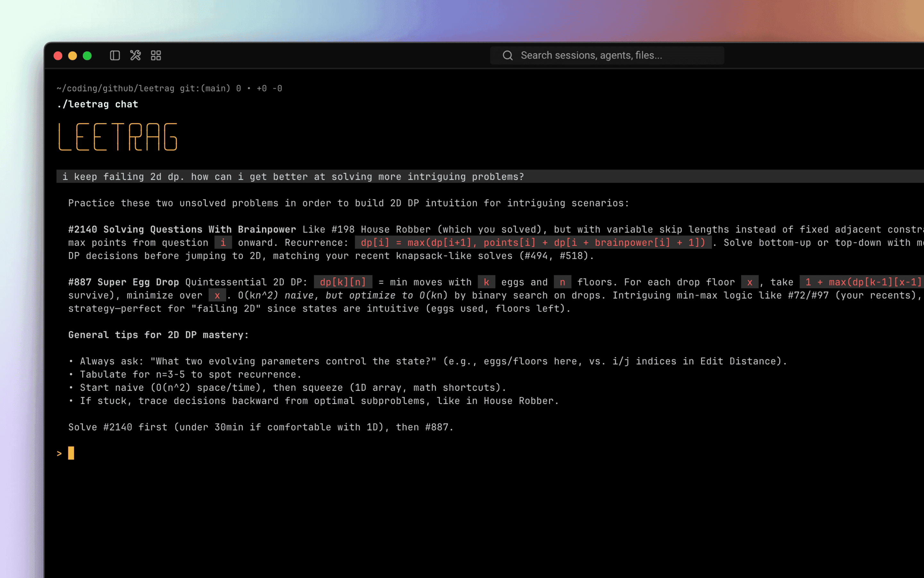Select the '~/coding/github/leetrag' path text

click(115, 89)
